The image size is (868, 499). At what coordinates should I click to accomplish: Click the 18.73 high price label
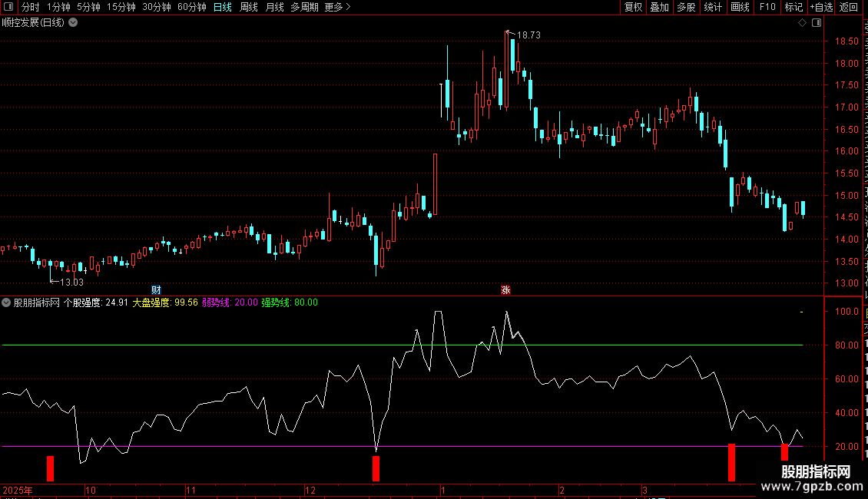(x=528, y=35)
